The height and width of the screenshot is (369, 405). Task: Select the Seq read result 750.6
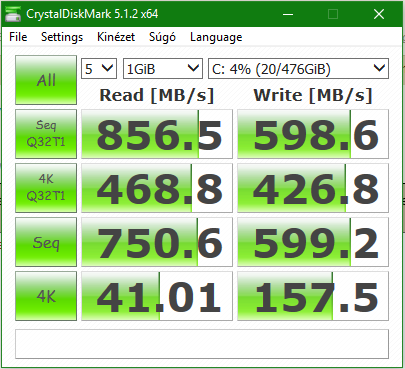[157, 242]
